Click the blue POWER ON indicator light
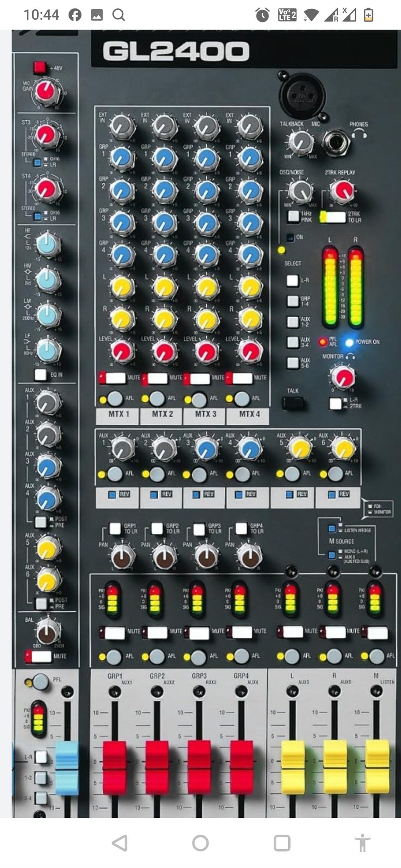Screen dimensions: 401x868 (349, 342)
